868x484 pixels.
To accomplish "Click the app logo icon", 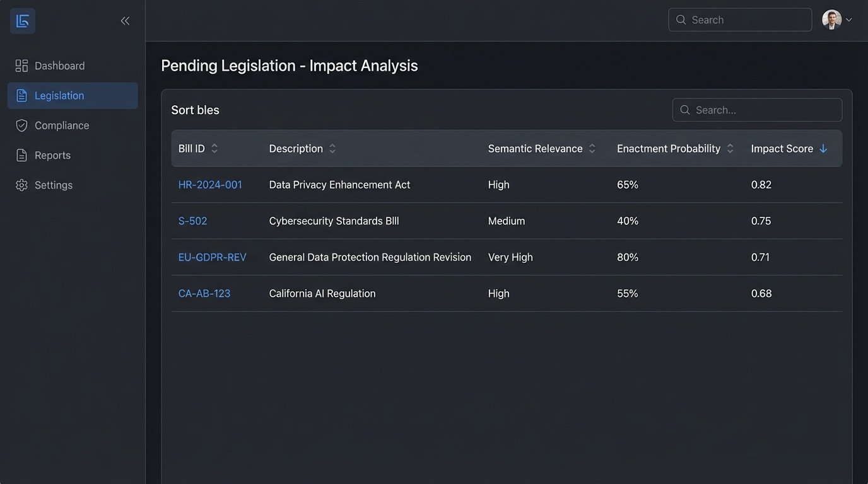I will (x=23, y=21).
